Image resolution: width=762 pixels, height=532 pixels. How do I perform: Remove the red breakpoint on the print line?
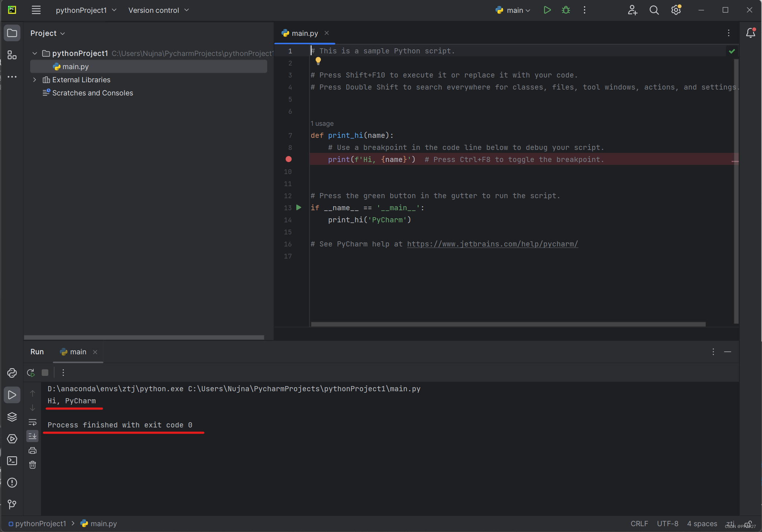tap(289, 159)
